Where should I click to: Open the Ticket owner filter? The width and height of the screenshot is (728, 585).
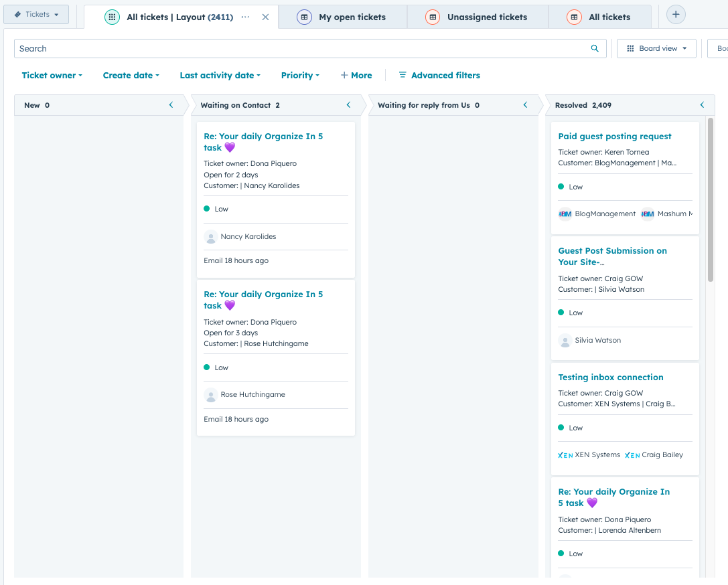point(52,75)
